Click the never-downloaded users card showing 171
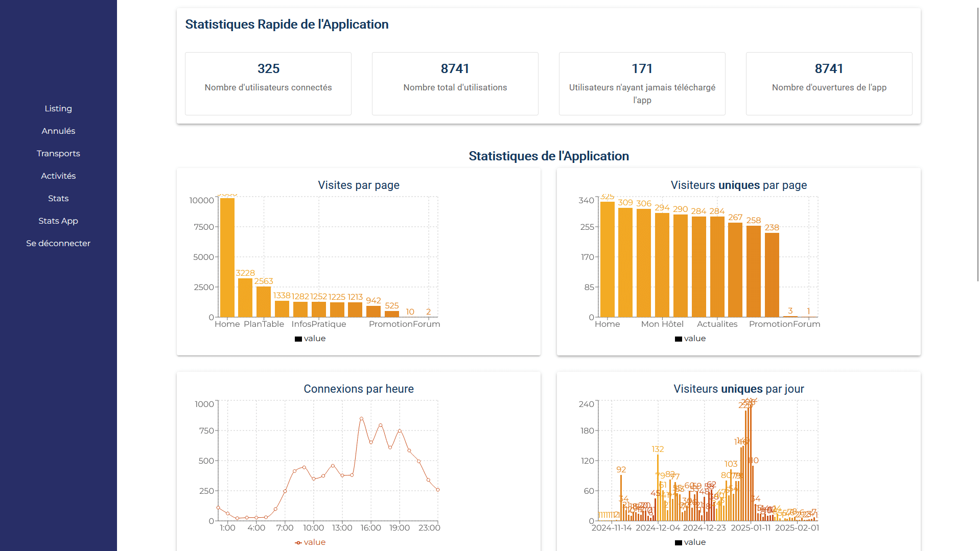This screenshot has width=980, height=551. point(642,84)
